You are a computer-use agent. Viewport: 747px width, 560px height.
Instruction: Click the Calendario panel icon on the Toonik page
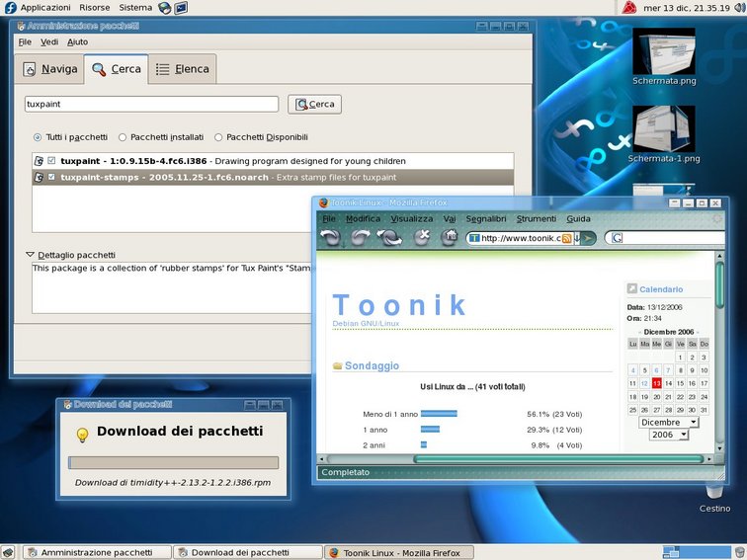click(x=631, y=288)
